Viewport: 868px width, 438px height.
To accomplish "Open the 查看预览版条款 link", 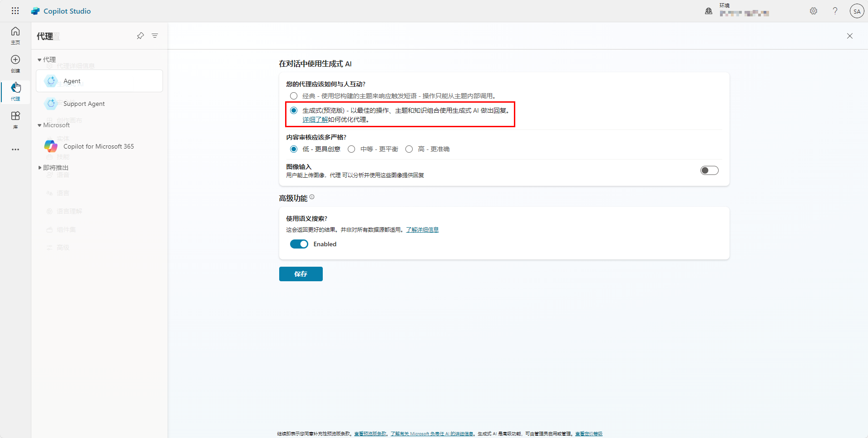I will [x=370, y=434].
